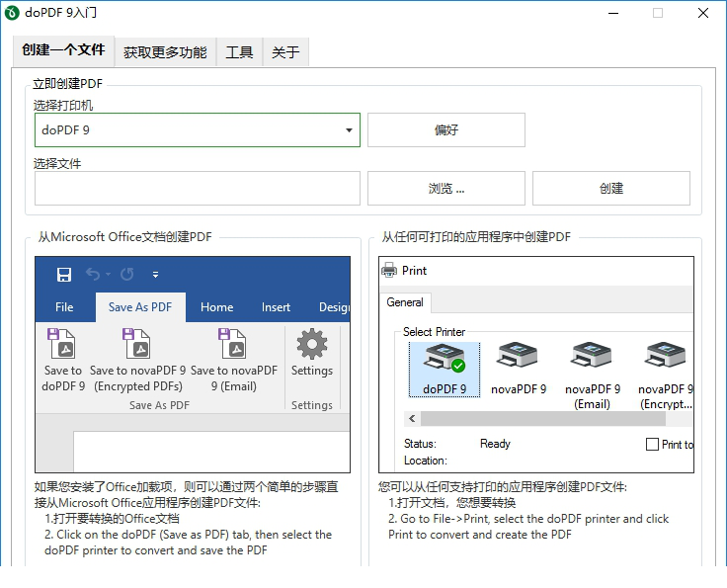
Task: Click the undo arrow icon in Word toolbar
Action: tap(93, 274)
